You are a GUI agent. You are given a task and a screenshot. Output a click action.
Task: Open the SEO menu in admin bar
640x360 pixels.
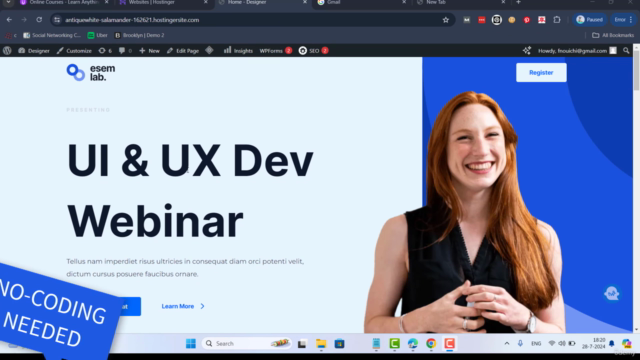pyautogui.click(x=313, y=51)
